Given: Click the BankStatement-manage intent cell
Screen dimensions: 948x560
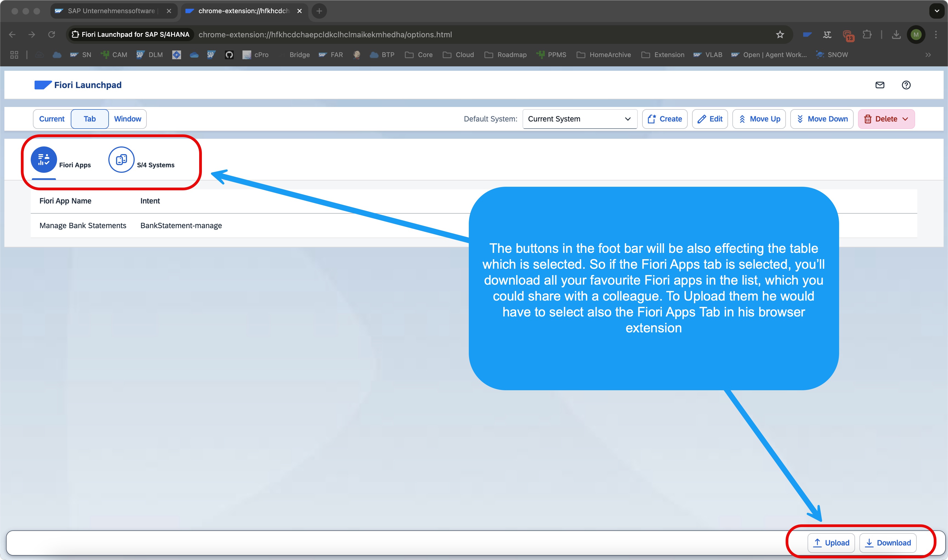Looking at the screenshot, I should 181,226.
